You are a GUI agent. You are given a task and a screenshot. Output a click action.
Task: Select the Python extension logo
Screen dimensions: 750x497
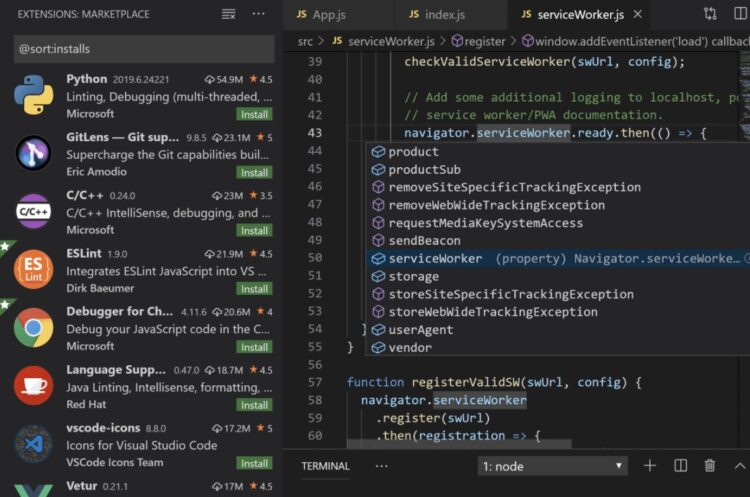[33, 97]
